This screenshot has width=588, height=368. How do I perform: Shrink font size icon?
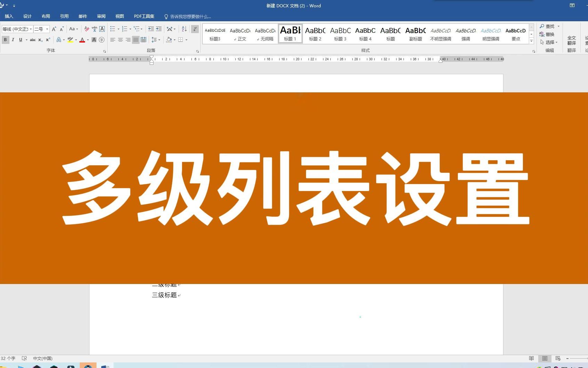pos(62,29)
